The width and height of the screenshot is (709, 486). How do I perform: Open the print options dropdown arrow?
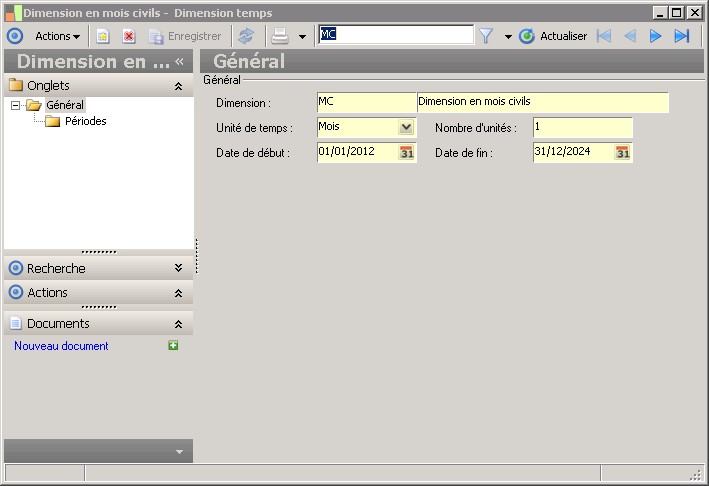click(302, 37)
